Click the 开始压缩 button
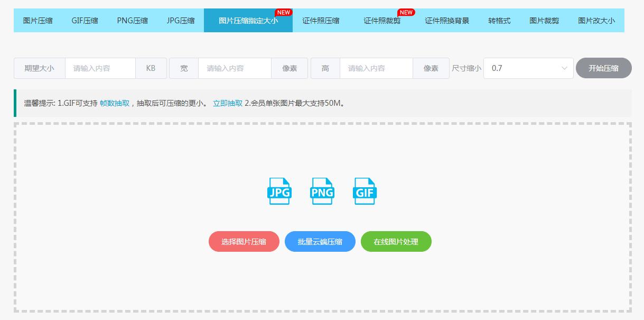Image resolution: width=644 pixels, height=320 pixels. coord(603,68)
